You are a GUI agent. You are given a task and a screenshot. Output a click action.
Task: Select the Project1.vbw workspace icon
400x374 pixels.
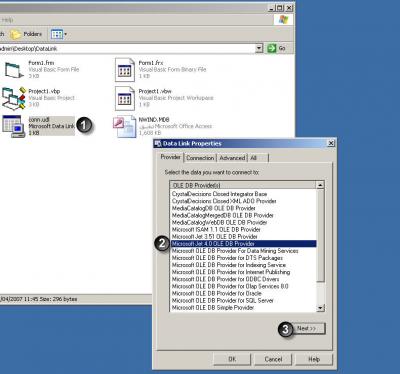pyautogui.click(x=125, y=98)
